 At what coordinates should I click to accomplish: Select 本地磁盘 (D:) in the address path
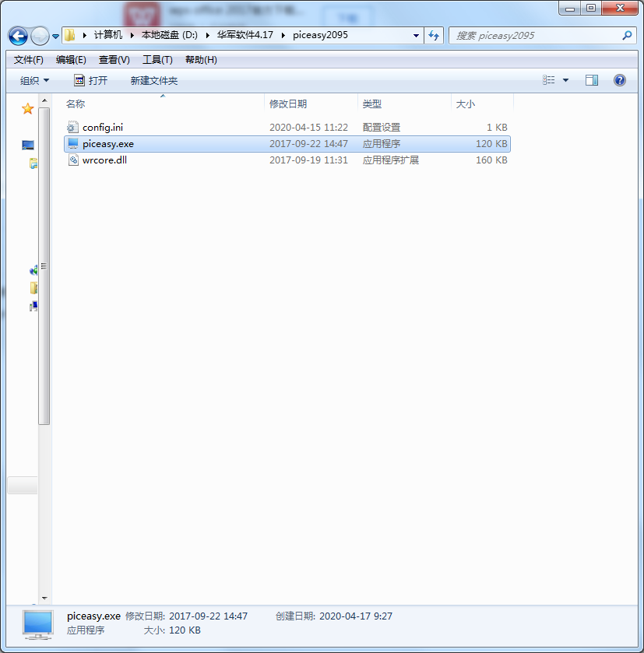pyautogui.click(x=169, y=35)
